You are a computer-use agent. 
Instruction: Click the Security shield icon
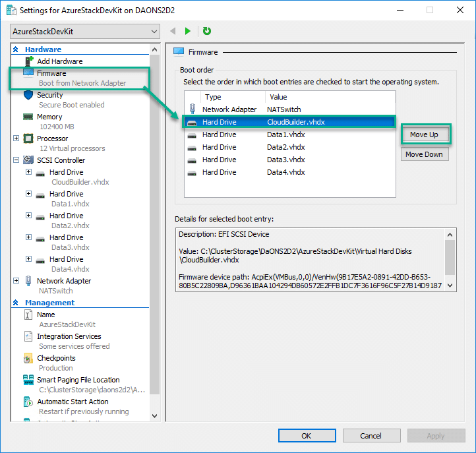tap(28, 95)
